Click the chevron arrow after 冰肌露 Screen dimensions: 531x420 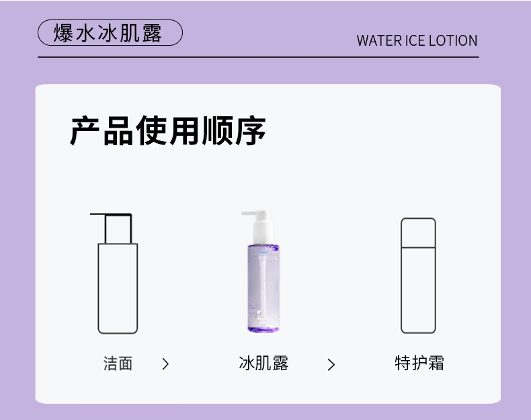331,364
